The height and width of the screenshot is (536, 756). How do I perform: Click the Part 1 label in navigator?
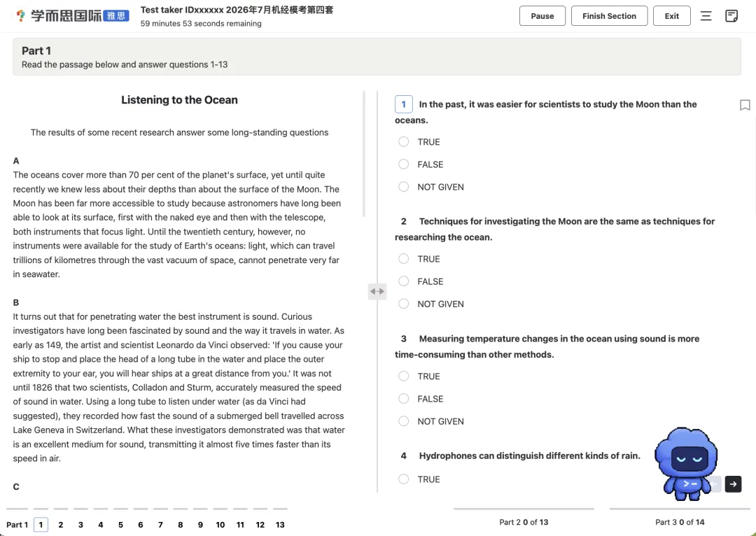pyautogui.click(x=17, y=524)
